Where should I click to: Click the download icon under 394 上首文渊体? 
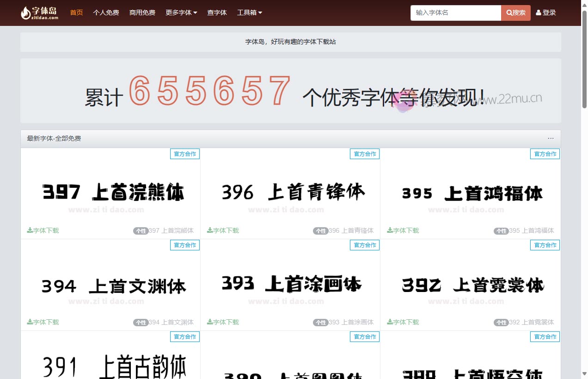tap(29, 322)
